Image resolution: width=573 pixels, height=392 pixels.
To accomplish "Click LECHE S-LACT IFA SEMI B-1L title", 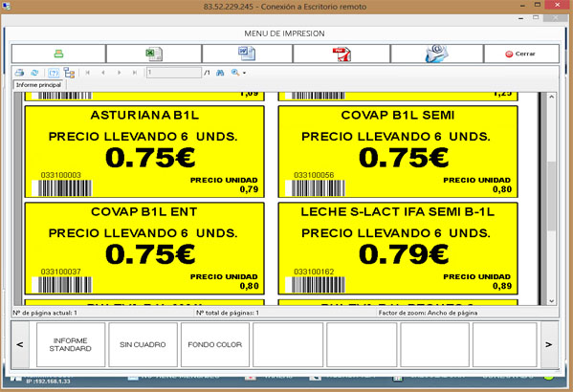I will (x=398, y=212).
